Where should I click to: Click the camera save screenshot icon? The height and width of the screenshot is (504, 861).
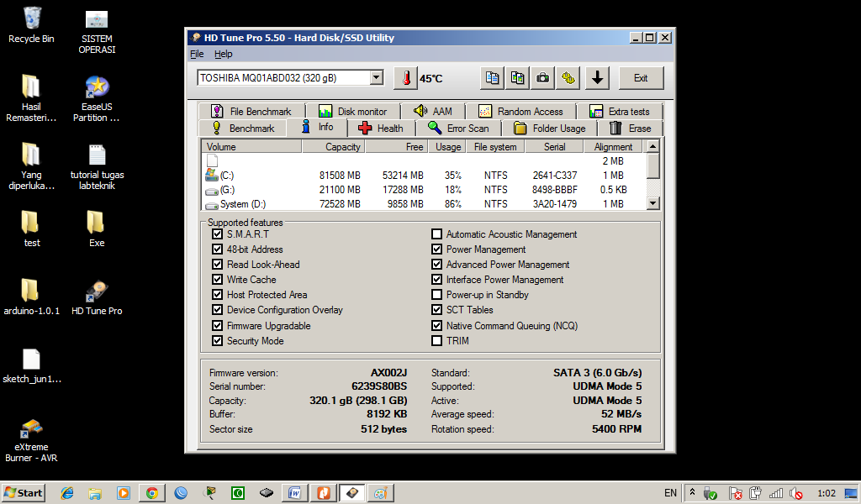(542, 78)
